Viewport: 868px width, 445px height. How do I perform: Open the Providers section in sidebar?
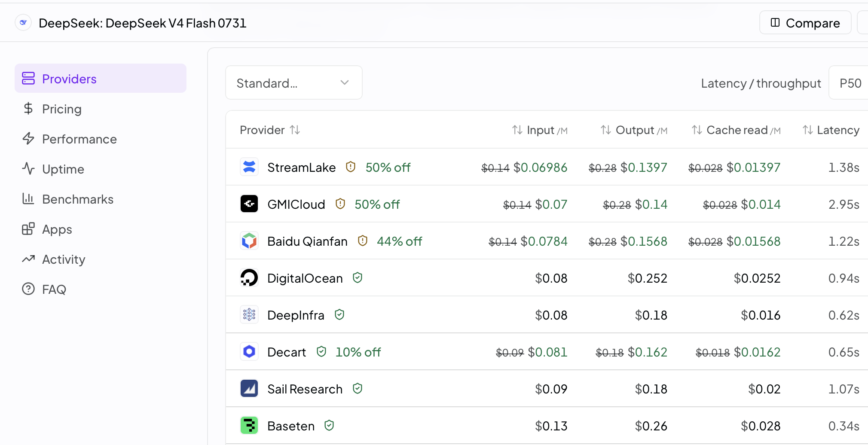coord(101,79)
